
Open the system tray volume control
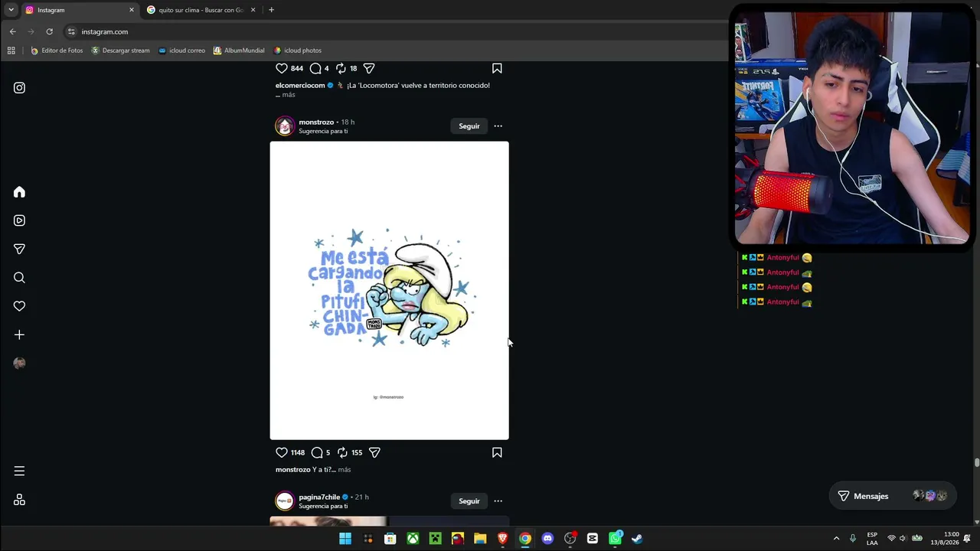(x=903, y=539)
